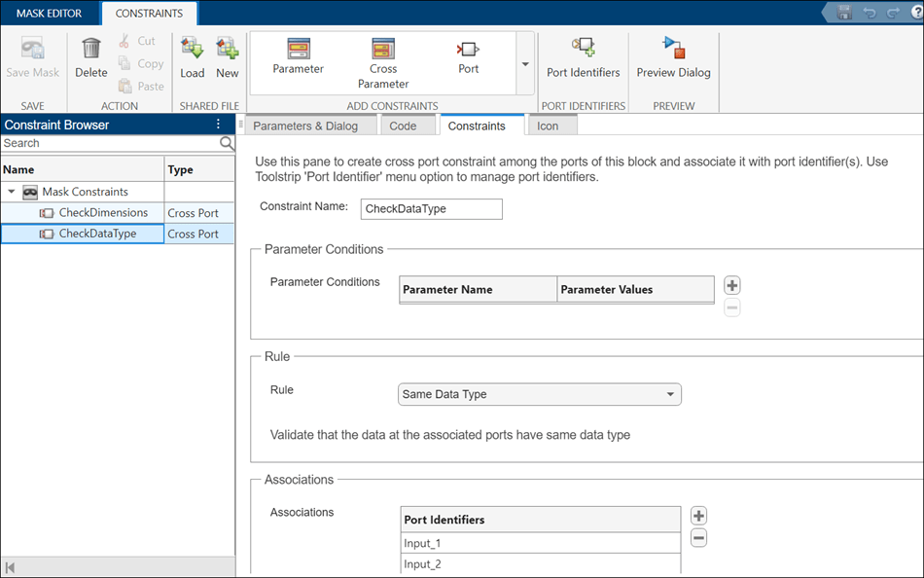Image resolution: width=924 pixels, height=578 pixels.
Task: Open the Parameters & Dialog tab
Action: tap(305, 126)
